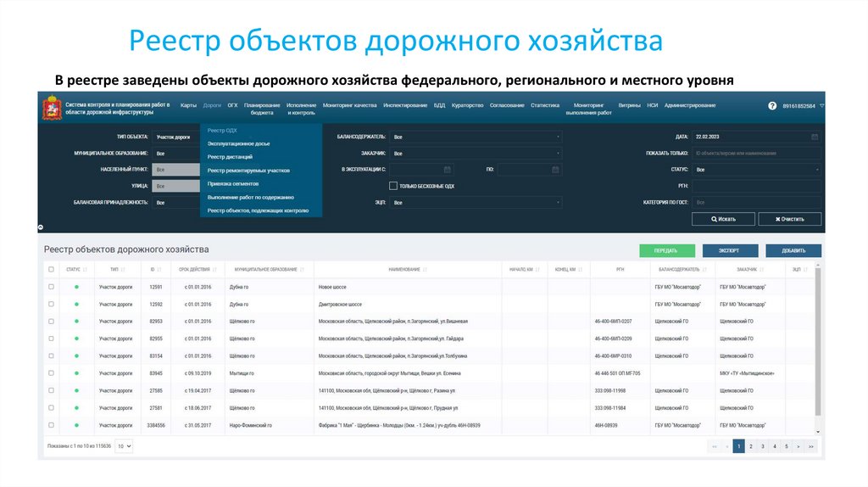The width and height of the screenshot is (868, 487).
Task: Select Эксплуатационное досье menu entry
Action: [238, 143]
